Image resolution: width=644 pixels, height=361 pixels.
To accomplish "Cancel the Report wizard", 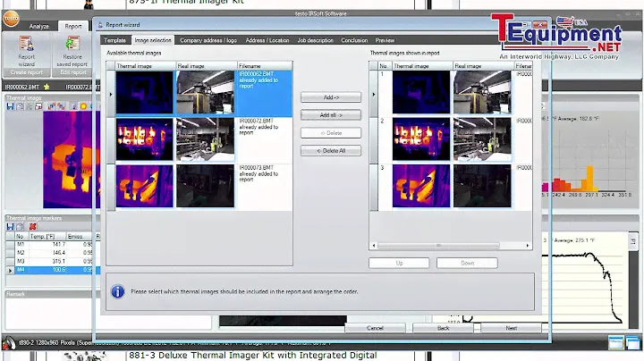I will coord(375,328).
